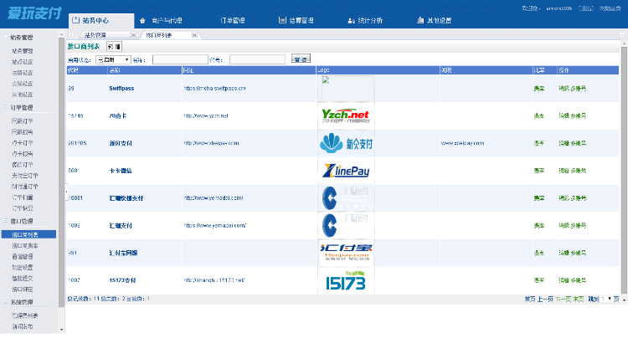Go to 上一页 in pagination
This screenshot has height=364, width=628.
click(x=545, y=299)
